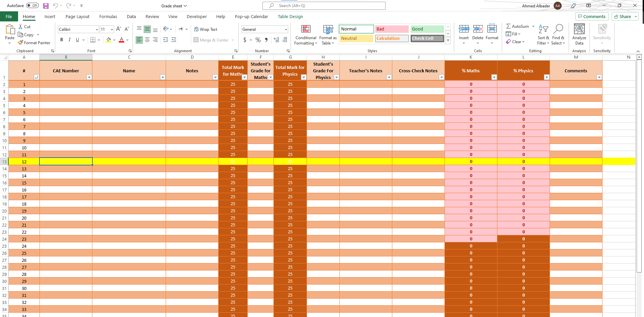Click the Undo arrow icon
Screen dimensions: 644x317
pyautogui.click(x=56, y=6)
